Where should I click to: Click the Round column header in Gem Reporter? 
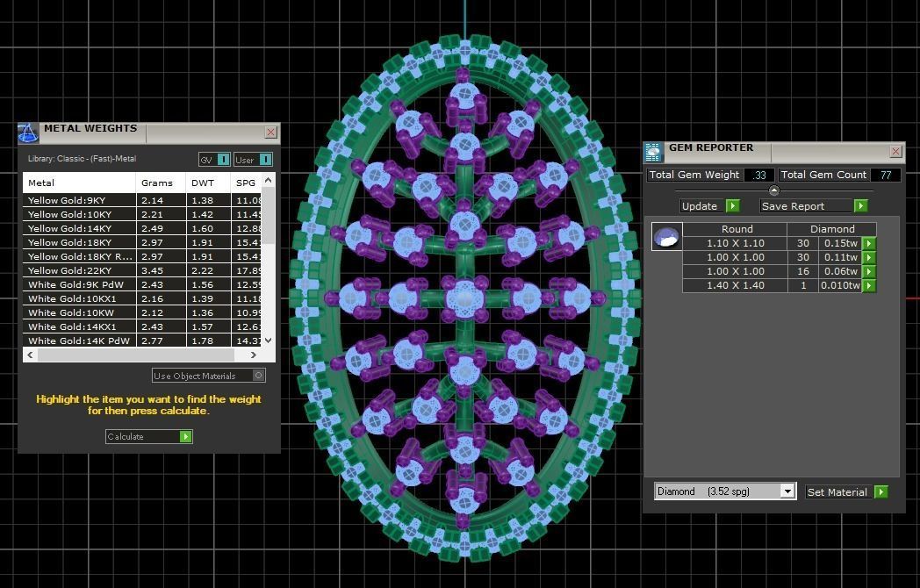pos(736,229)
